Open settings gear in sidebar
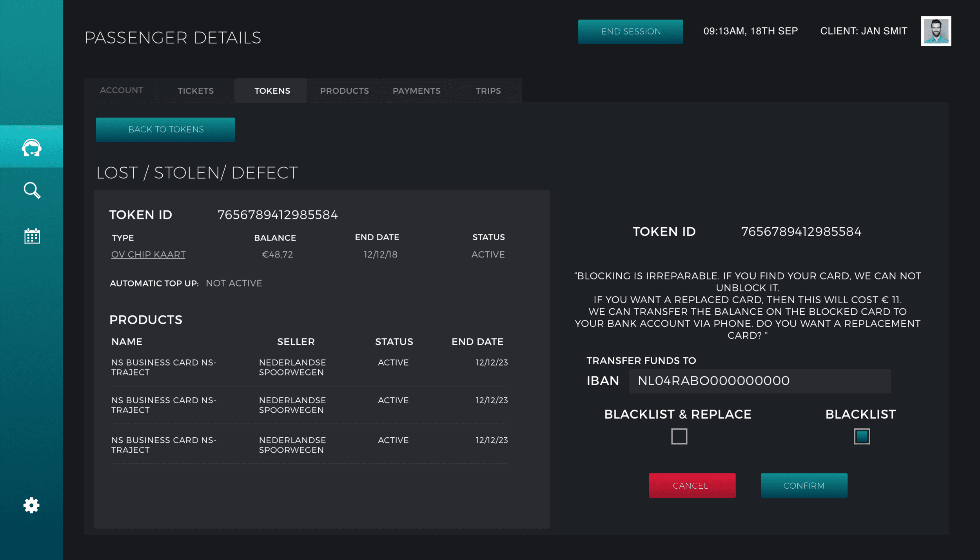Image resolution: width=980 pixels, height=560 pixels. click(31, 505)
